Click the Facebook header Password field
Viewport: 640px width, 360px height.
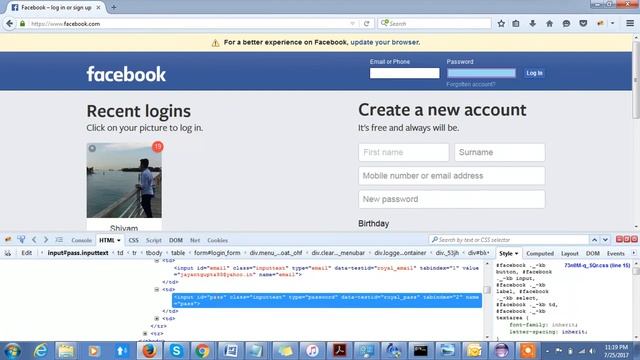click(481, 73)
